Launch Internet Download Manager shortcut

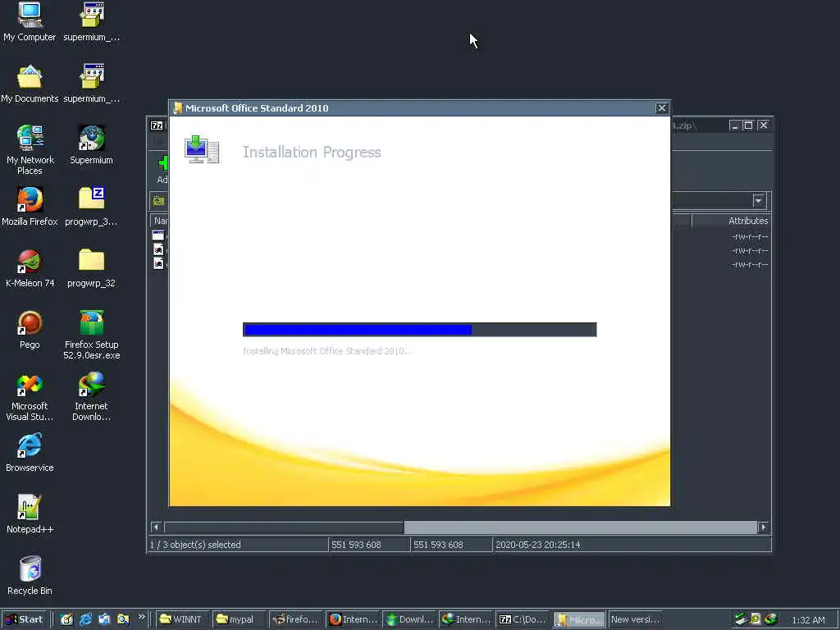(x=92, y=396)
